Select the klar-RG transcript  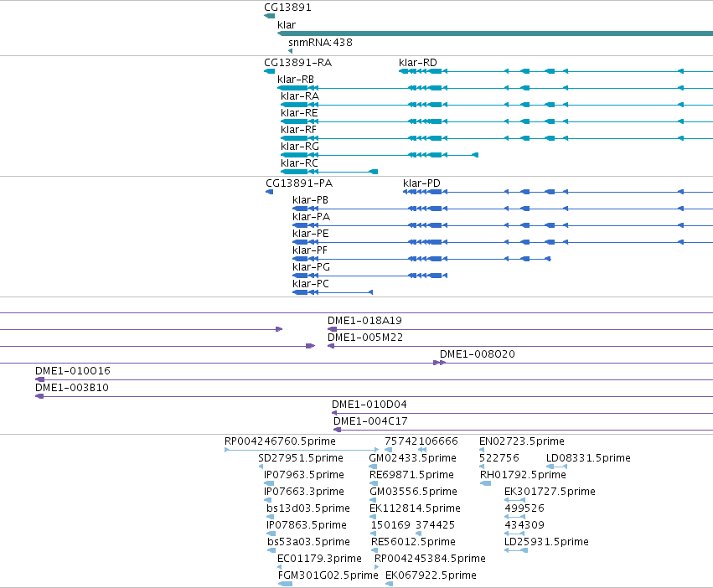(300, 147)
